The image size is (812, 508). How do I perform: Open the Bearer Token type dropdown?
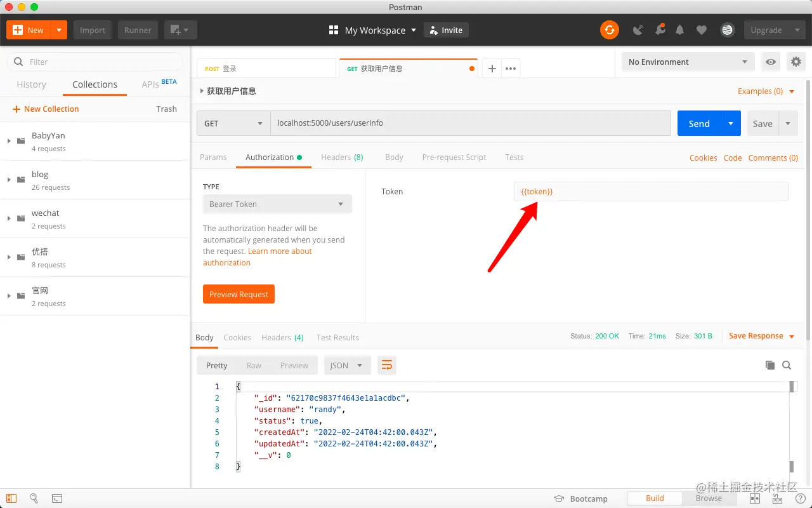pos(277,204)
